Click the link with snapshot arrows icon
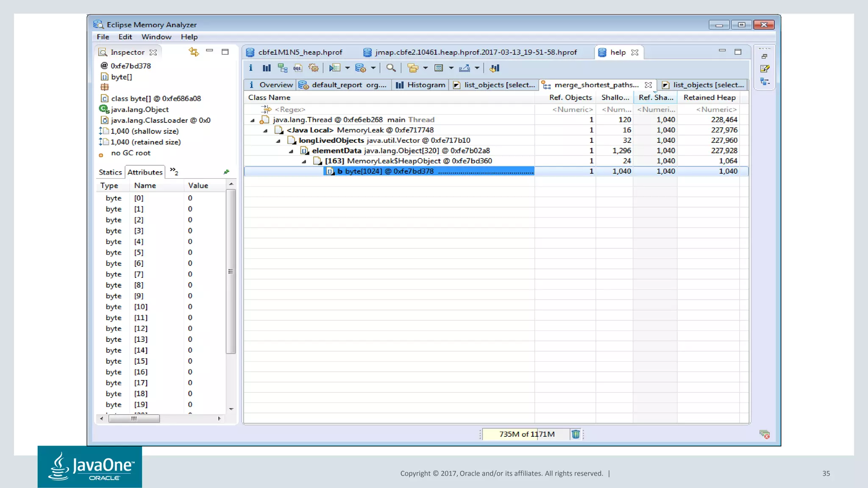Image resolution: width=868 pixels, height=488 pixels. (x=194, y=52)
